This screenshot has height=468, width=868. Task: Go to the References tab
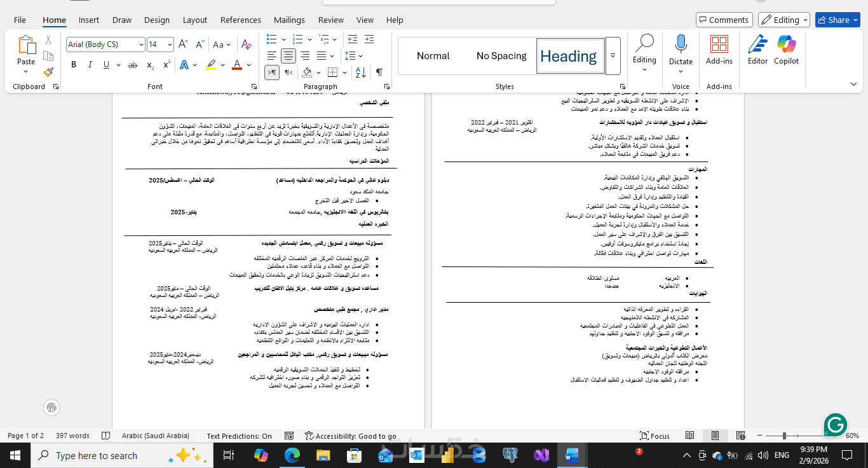[x=241, y=20]
